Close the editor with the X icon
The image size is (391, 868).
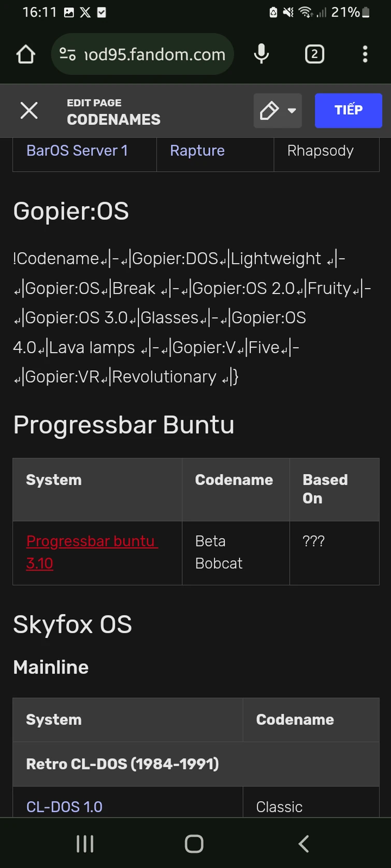click(x=29, y=110)
